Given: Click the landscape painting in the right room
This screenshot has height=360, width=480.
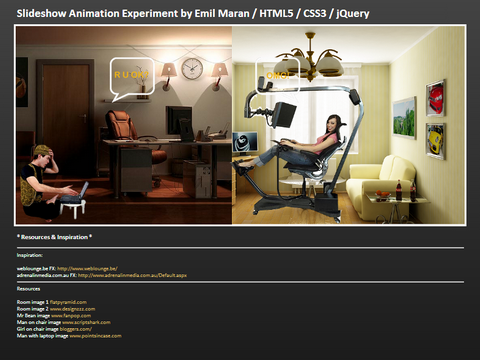Looking at the screenshot, I should (x=405, y=117).
